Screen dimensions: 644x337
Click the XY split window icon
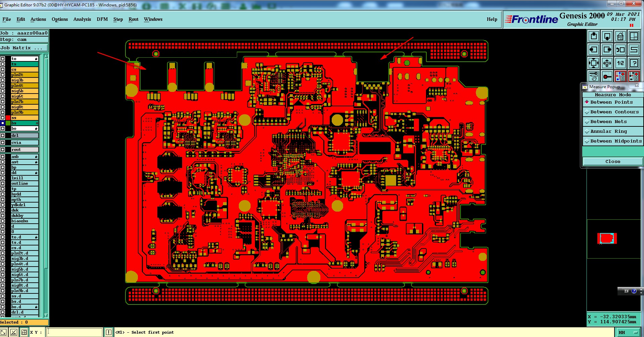click(634, 36)
